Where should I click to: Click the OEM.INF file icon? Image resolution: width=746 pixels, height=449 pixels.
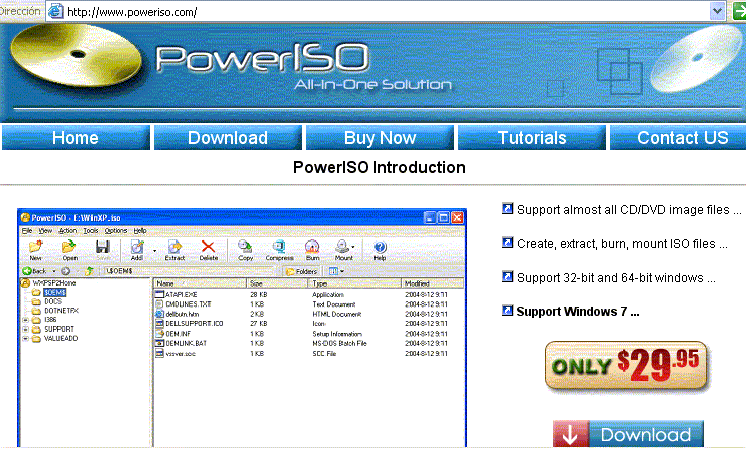[159, 333]
